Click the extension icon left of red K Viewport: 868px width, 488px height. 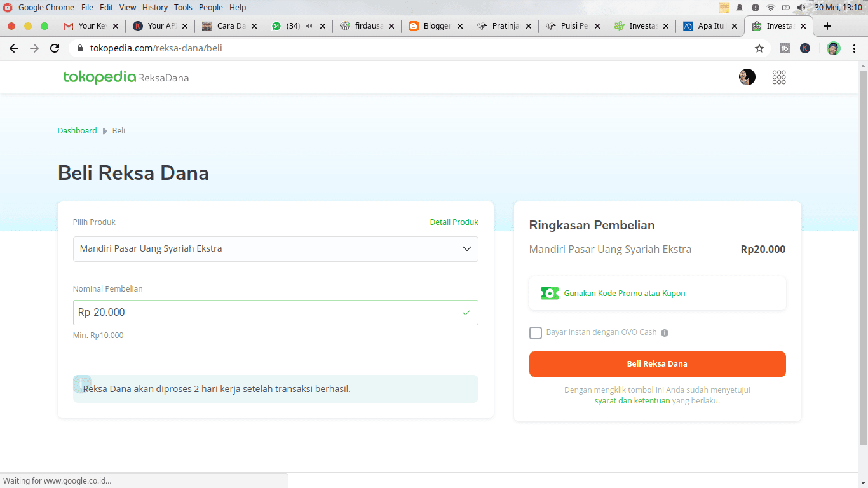[x=785, y=48]
